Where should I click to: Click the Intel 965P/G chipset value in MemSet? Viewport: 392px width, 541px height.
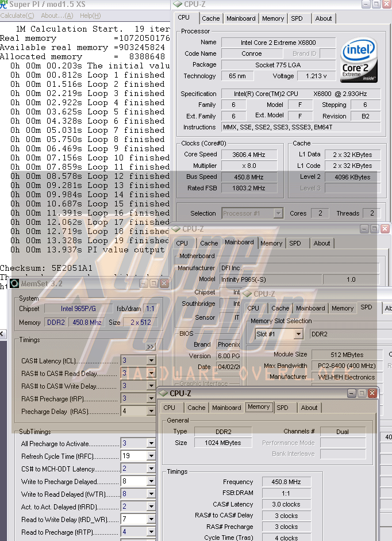click(x=78, y=309)
